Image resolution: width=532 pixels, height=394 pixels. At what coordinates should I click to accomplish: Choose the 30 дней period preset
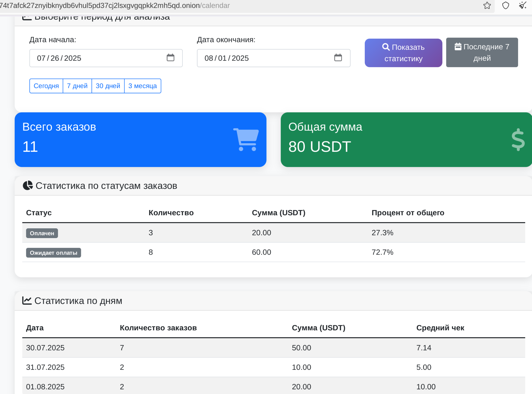108,86
